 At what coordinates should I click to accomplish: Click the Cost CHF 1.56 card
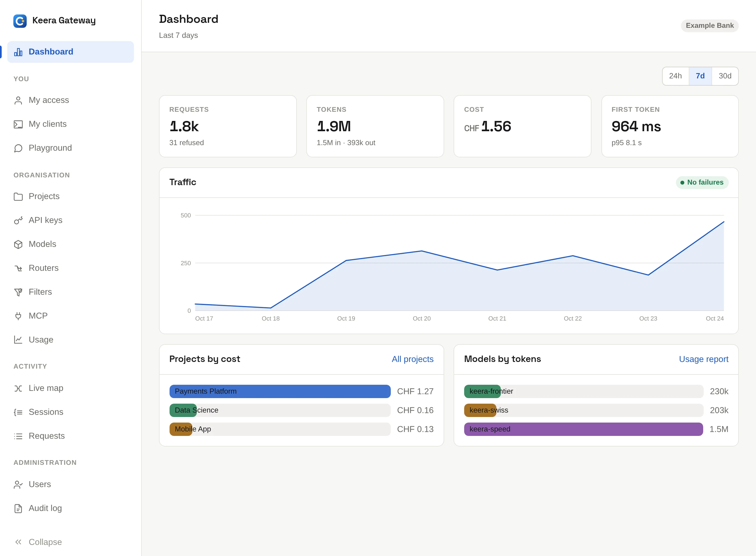coord(523,126)
